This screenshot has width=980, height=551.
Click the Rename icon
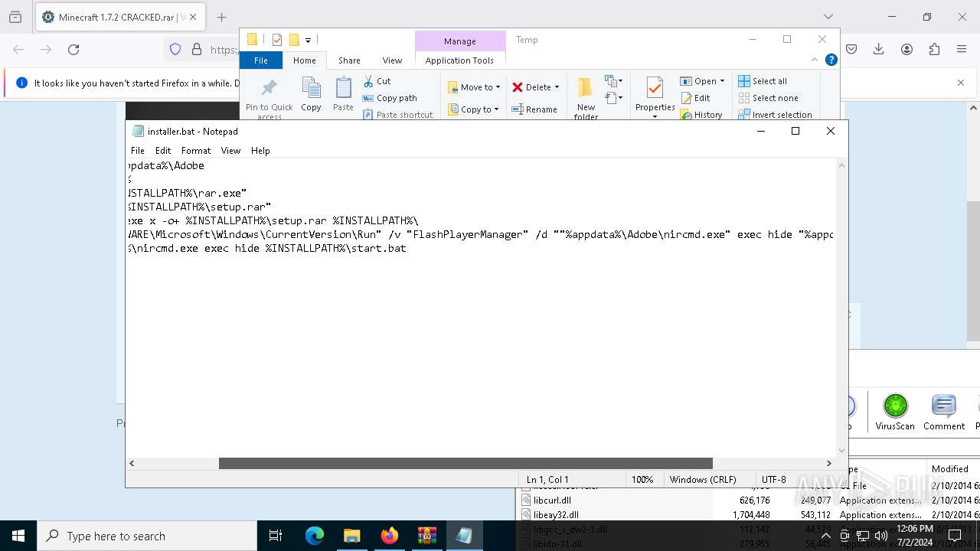click(x=518, y=109)
